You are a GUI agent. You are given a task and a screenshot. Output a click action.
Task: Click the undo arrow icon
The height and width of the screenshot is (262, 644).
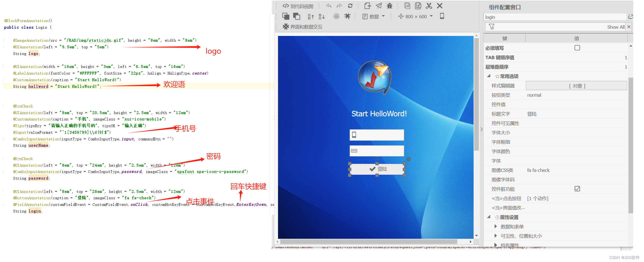pyautogui.click(x=329, y=6)
